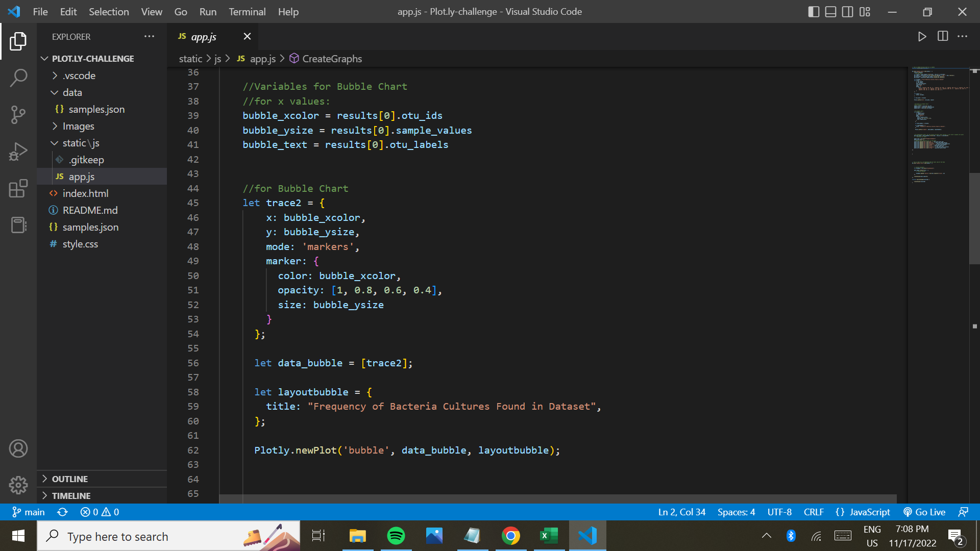Split the editor to the right
Image resolution: width=980 pixels, height=551 pixels.
point(942,36)
